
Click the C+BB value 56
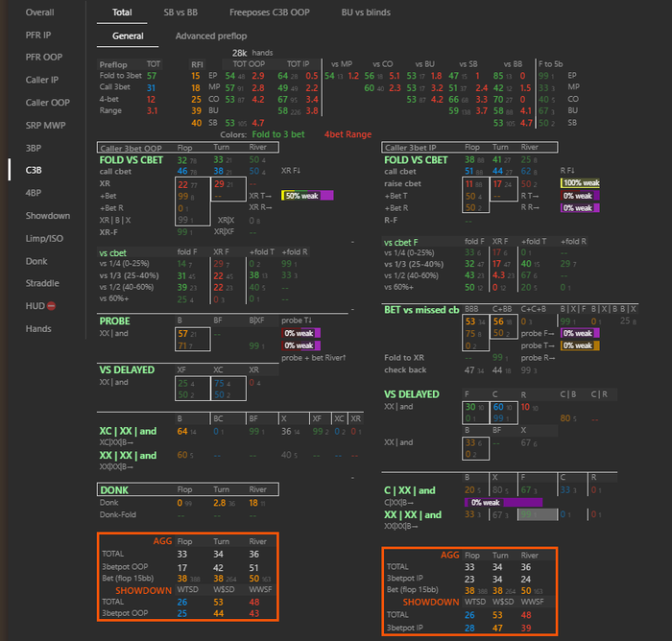click(498, 321)
